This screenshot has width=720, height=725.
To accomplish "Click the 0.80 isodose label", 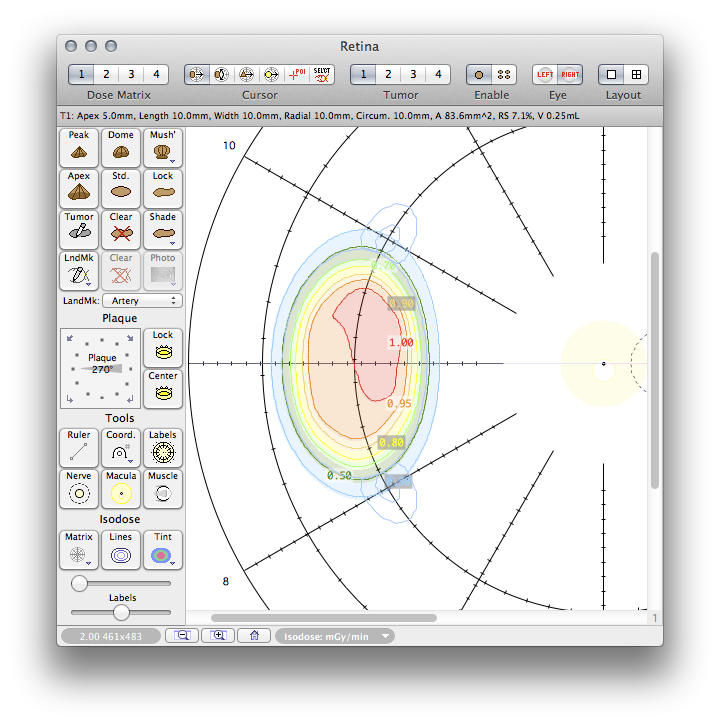I will point(391,442).
